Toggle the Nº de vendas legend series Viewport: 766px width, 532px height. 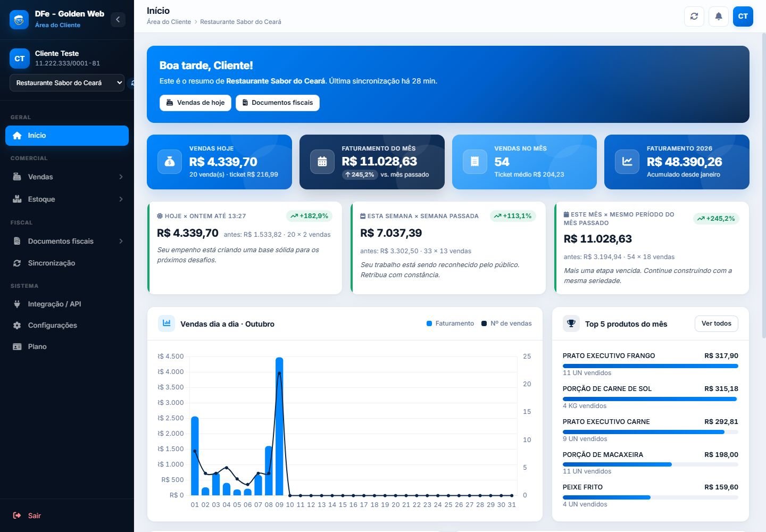coord(506,323)
